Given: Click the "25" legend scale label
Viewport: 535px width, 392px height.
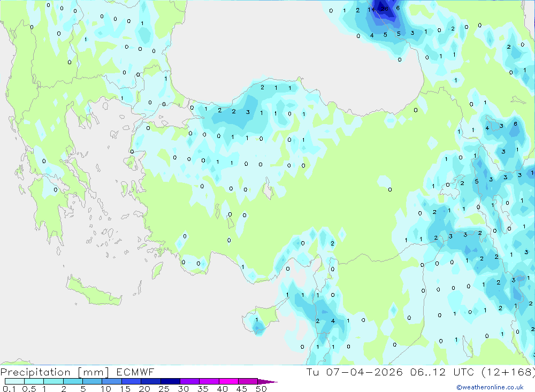Looking at the screenshot, I should [x=164, y=389].
